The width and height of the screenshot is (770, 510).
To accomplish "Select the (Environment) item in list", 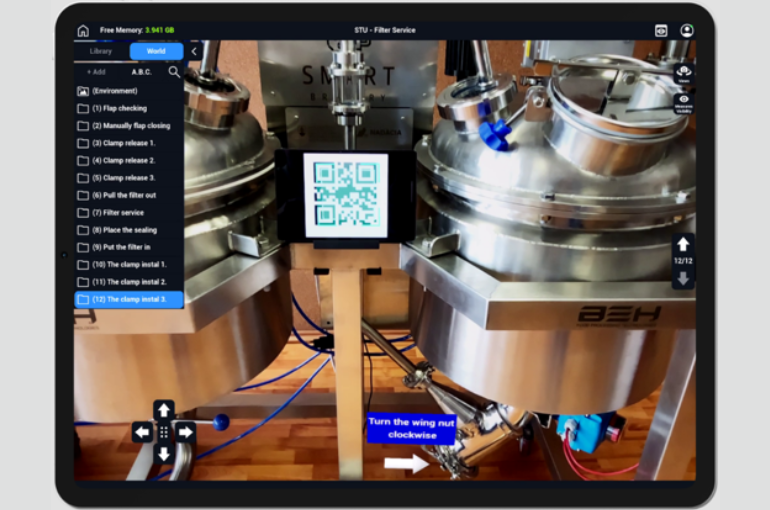I will point(114,91).
